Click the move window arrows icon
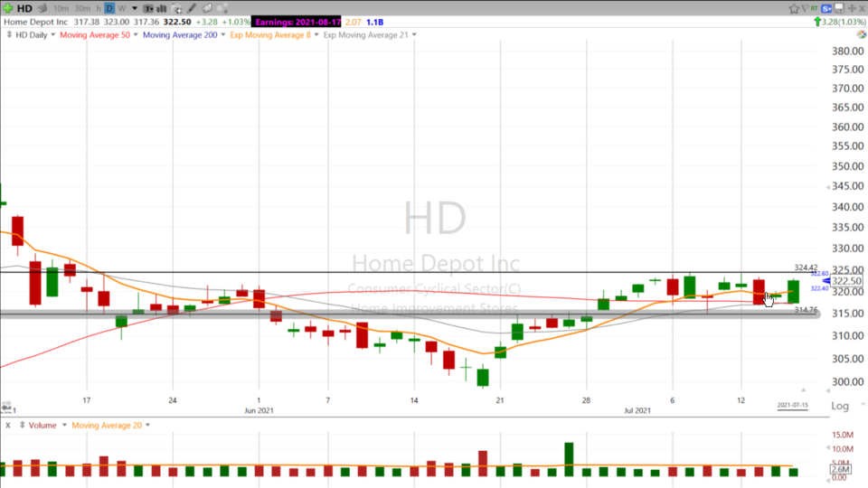This screenshot has height=488, width=868. point(852,8)
